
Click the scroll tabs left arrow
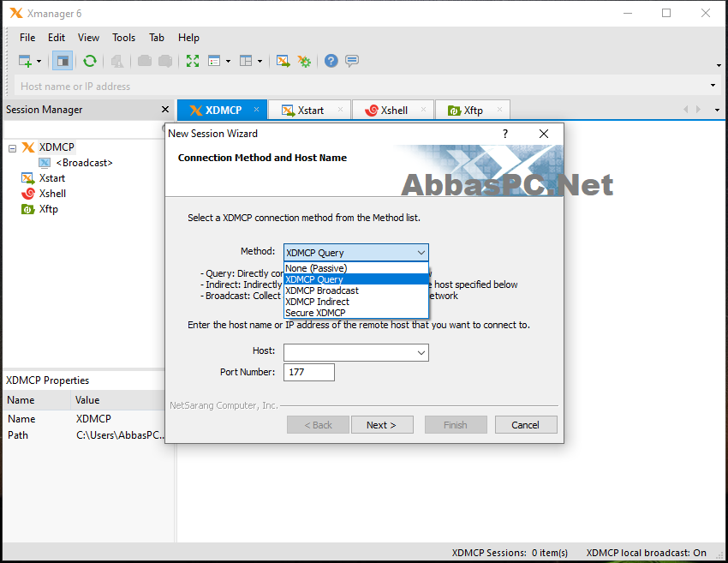[x=686, y=109]
